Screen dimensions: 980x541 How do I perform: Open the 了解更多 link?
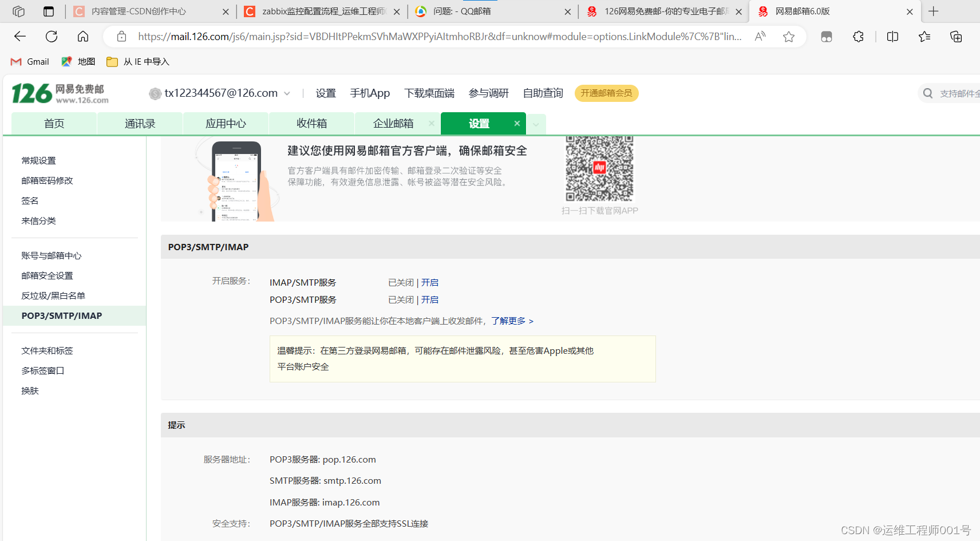(512, 321)
